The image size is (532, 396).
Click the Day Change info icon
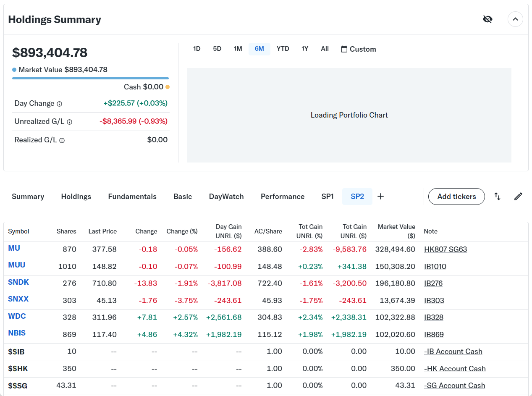(60, 104)
